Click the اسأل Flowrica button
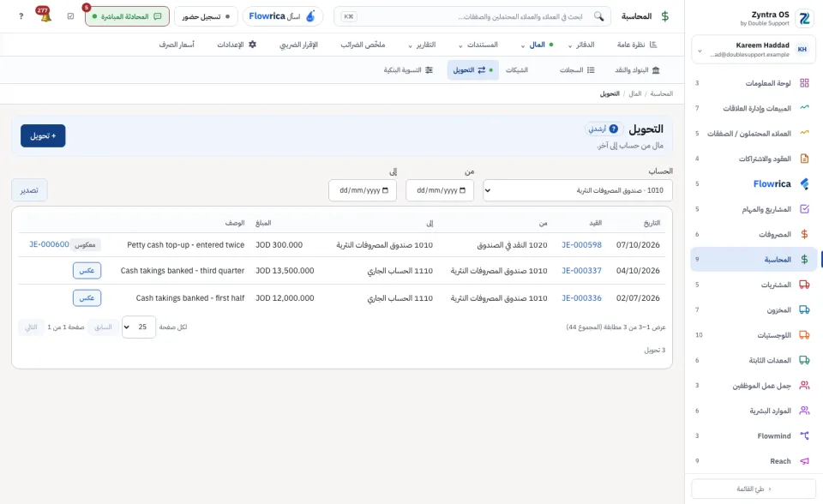Image resolution: width=823 pixels, height=504 pixels. [x=282, y=16]
